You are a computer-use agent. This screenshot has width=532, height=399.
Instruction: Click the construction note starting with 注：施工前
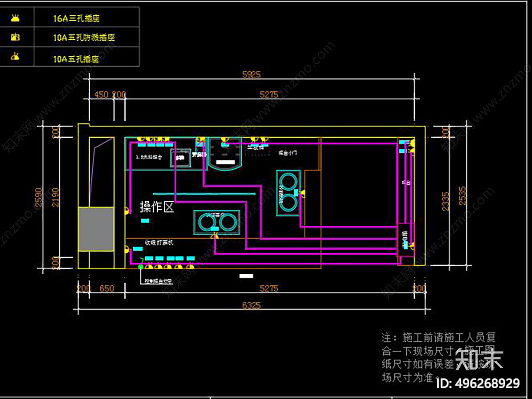point(438,358)
